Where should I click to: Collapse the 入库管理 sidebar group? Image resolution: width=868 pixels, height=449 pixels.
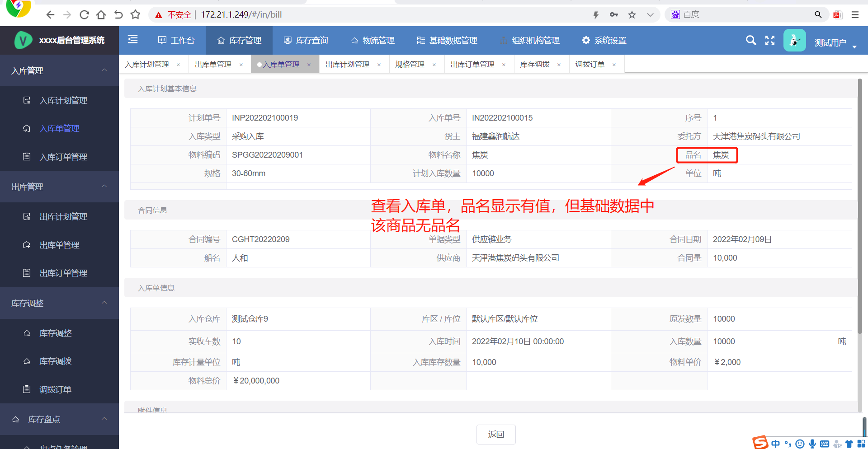click(59, 70)
